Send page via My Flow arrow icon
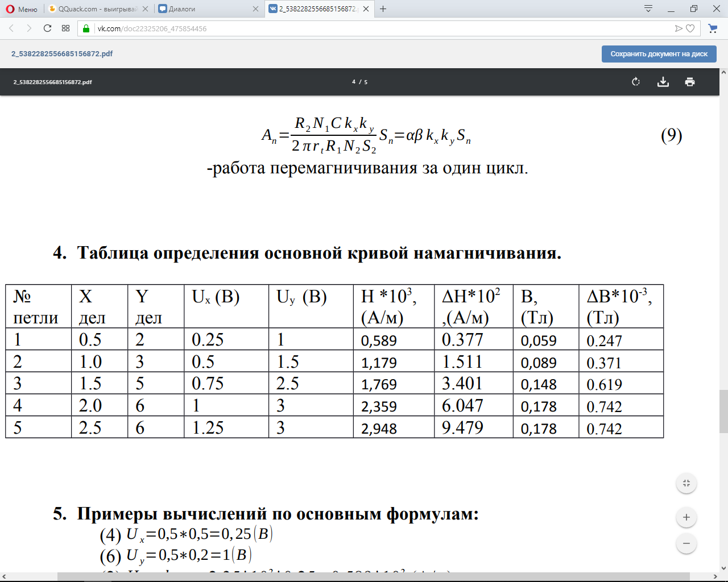The height and width of the screenshot is (582, 728). click(679, 28)
